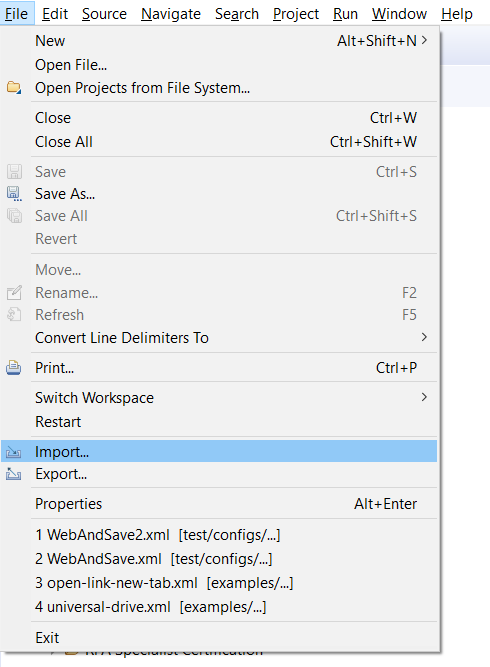Viewport: 490px width, 667px height.
Task: Click the Save As floppy disk icon
Action: 14,194
